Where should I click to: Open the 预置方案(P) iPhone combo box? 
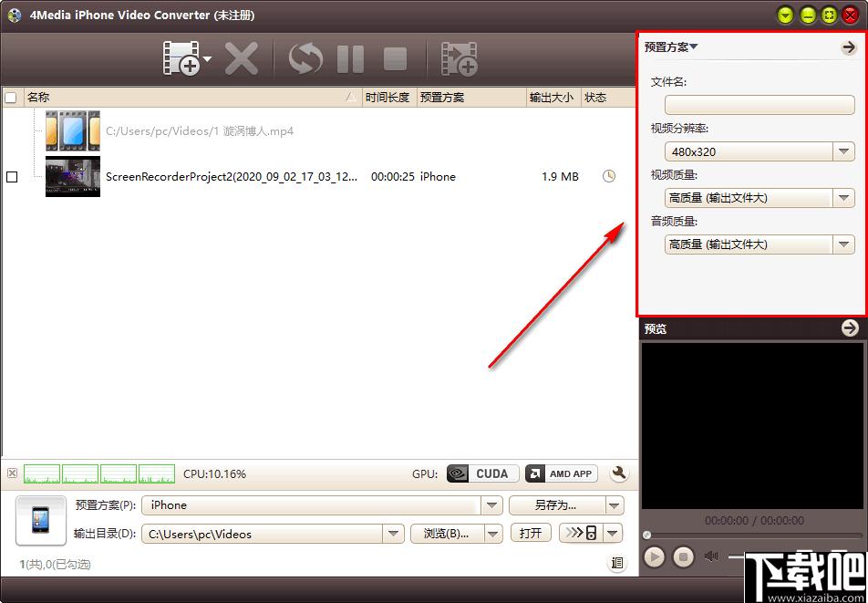tap(322, 505)
